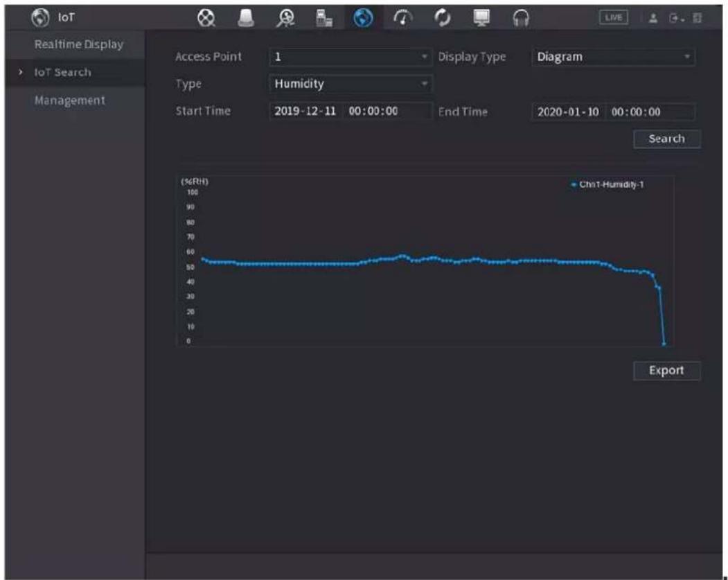728x580 pixels.
Task: Open the headphones audio icon
Action: pos(521,18)
